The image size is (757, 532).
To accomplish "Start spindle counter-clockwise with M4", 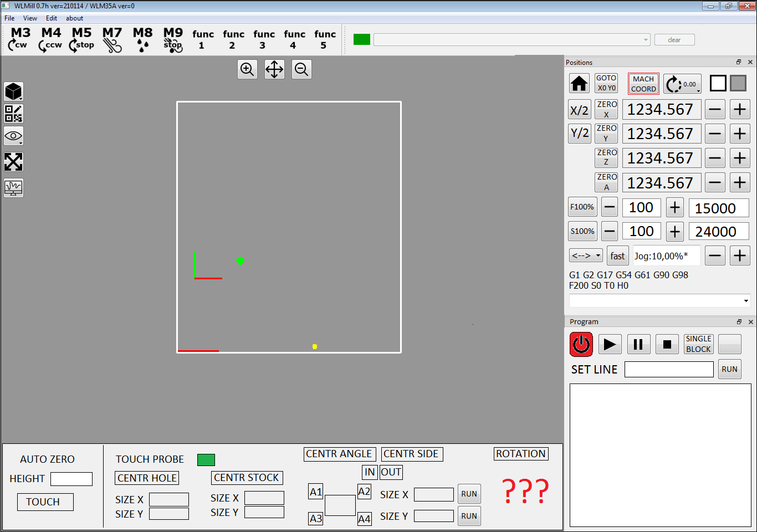I will [x=50, y=39].
